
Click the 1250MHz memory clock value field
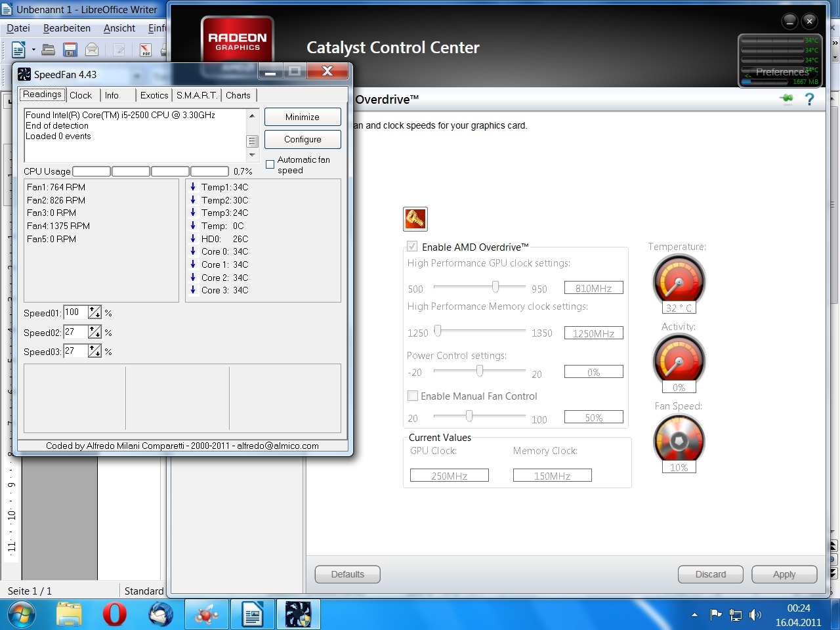point(594,333)
